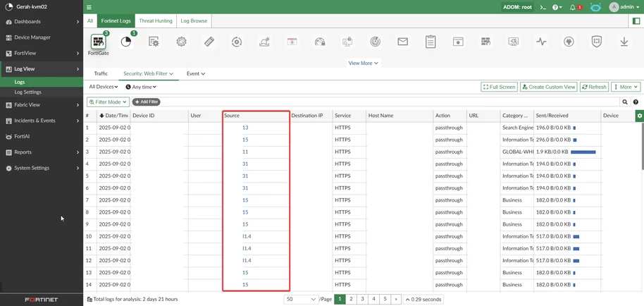Click the search magnifier in filter bar
Viewport: 644px width, 306px height.
[x=625, y=102]
